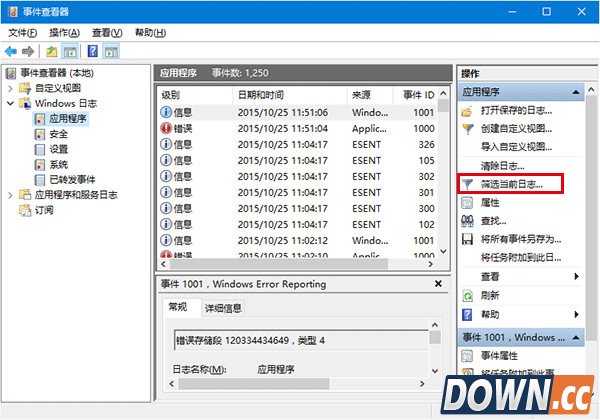Open the 文件(F) menu
Viewport: 600px width, 420px height.
tap(23, 33)
